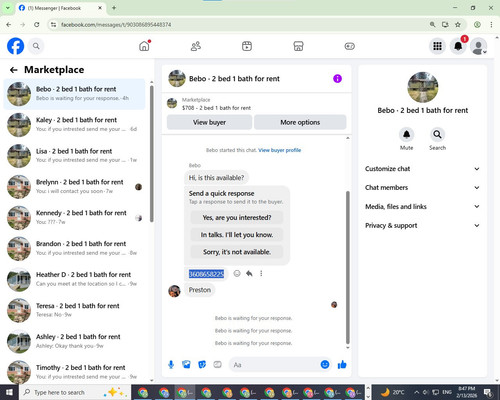Choose a GIF

tap(217, 365)
